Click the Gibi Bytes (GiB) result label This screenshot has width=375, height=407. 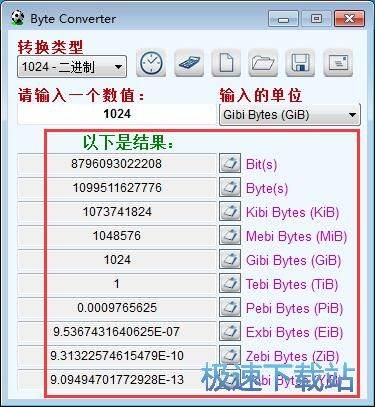(293, 261)
